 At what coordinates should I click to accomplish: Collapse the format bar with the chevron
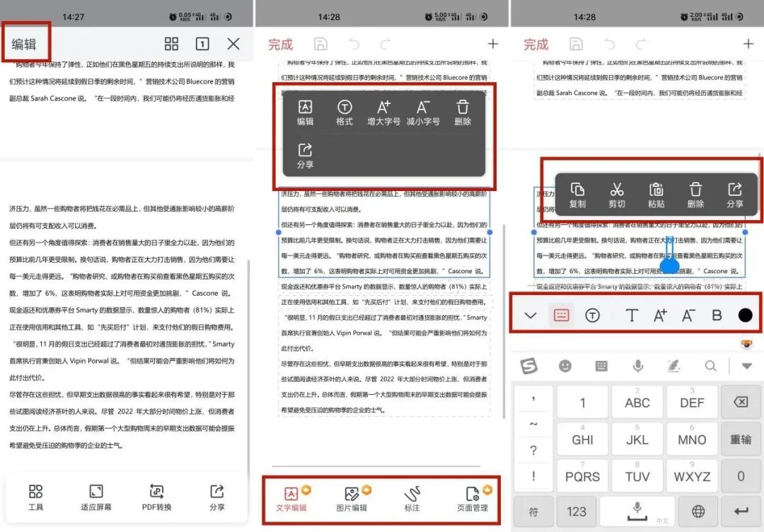(531, 316)
